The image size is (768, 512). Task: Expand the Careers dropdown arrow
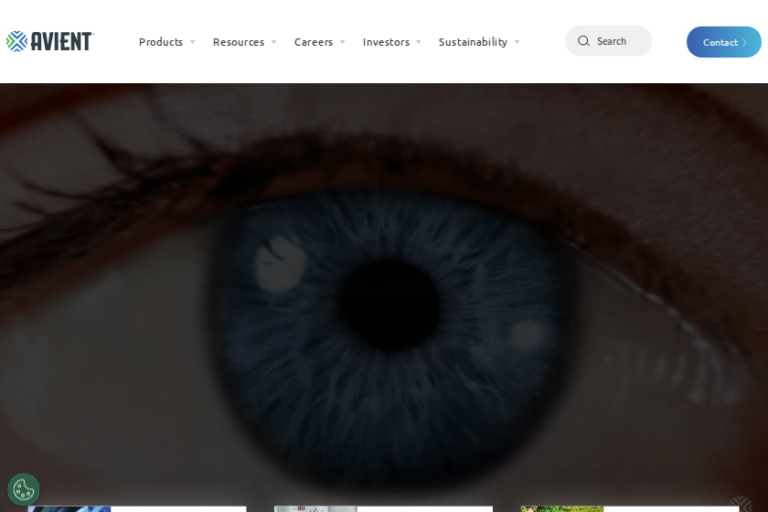[342, 42]
